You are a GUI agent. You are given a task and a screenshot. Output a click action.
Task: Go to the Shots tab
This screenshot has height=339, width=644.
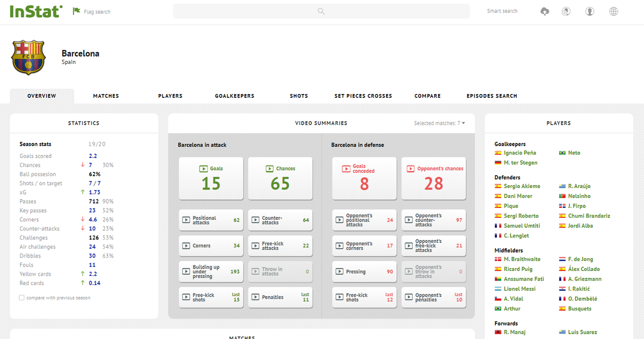(299, 96)
